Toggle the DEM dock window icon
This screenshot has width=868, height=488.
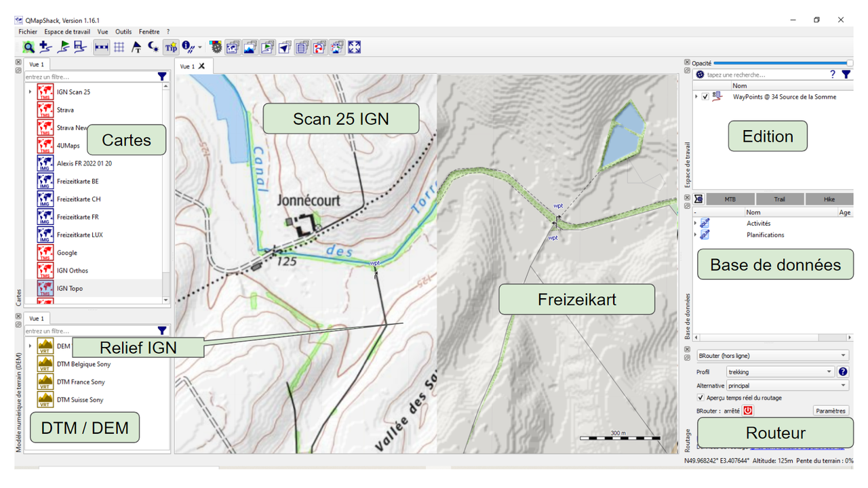point(250,47)
